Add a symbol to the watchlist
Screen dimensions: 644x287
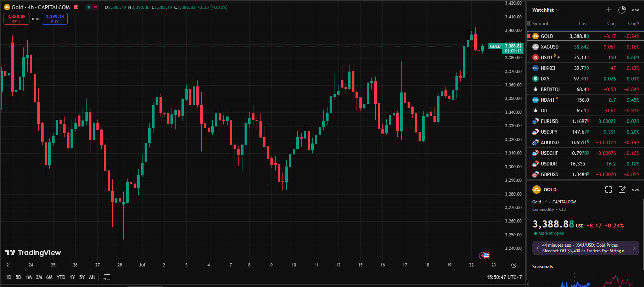pyautogui.click(x=609, y=10)
